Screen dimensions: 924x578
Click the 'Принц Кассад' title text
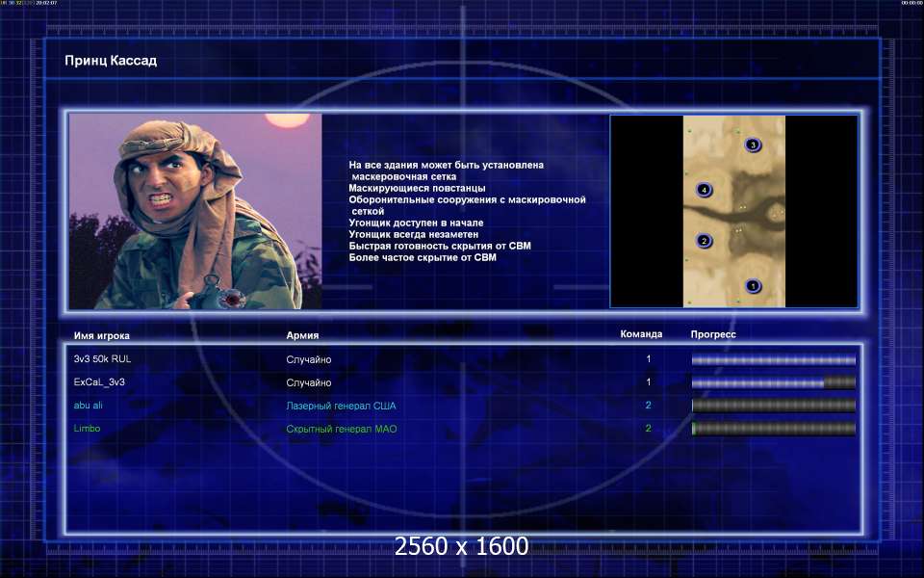(111, 60)
